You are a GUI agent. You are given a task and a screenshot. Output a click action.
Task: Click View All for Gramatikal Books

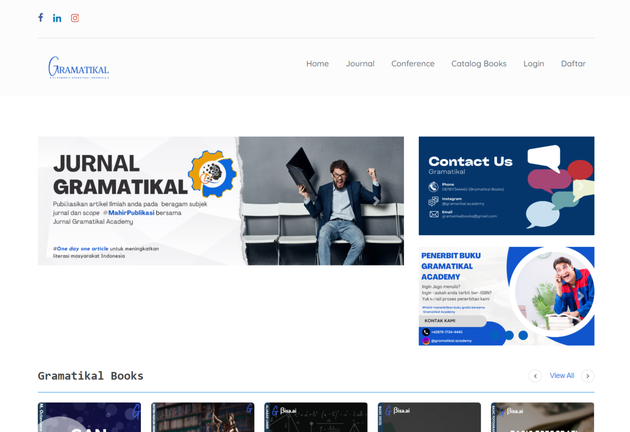561,376
